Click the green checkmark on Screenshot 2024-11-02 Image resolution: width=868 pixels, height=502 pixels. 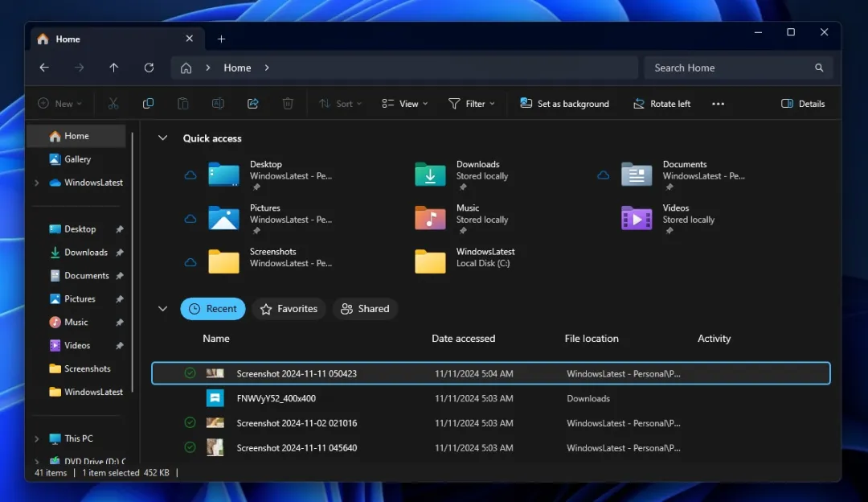[190, 422]
